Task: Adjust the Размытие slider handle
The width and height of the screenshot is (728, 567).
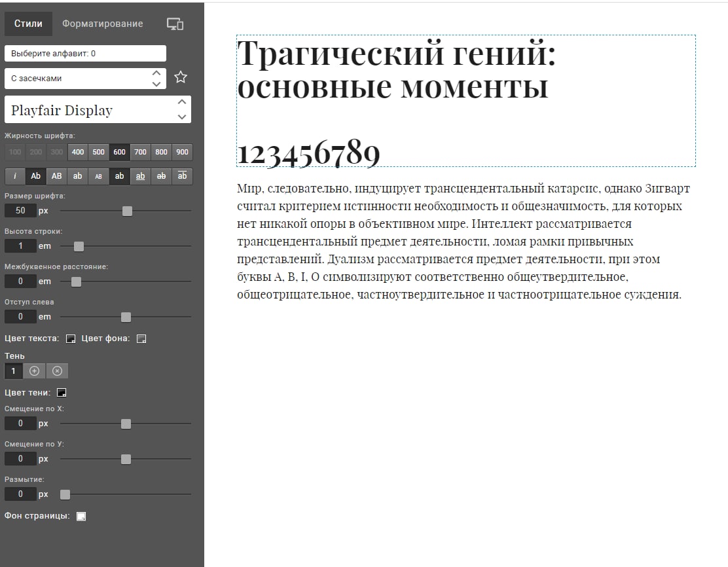Action: coord(65,494)
